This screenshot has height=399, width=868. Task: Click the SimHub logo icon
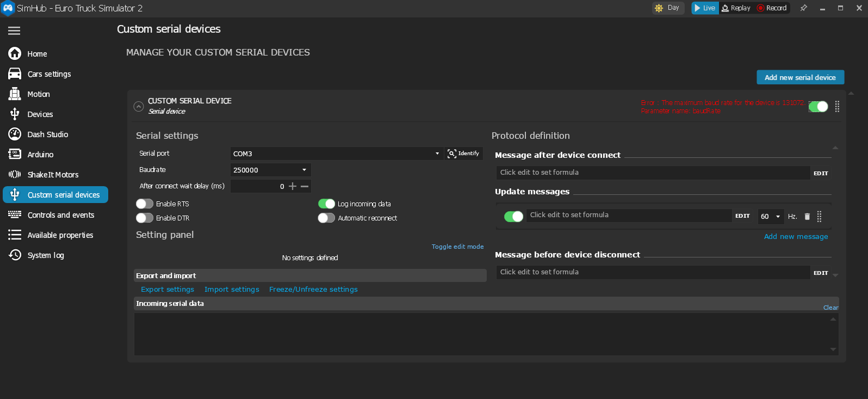point(8,8)
